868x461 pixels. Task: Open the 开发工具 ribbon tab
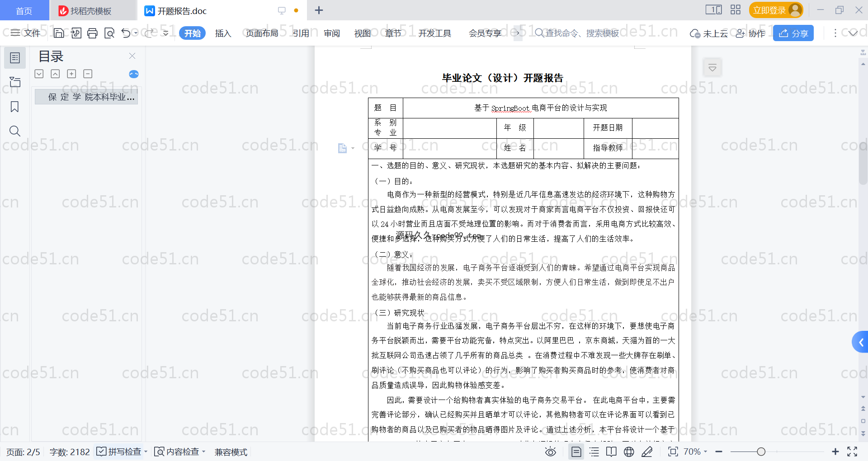tap(434, 33)
